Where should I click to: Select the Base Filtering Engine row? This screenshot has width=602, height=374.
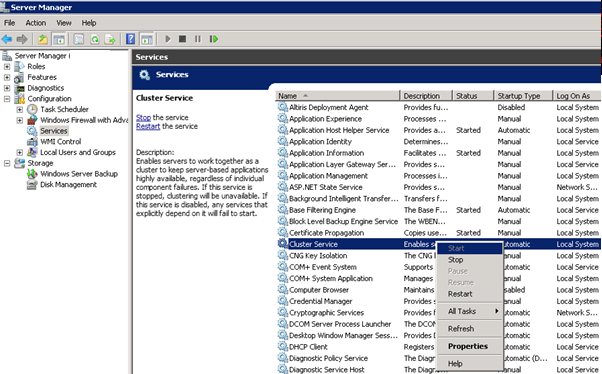click(438, 210)
